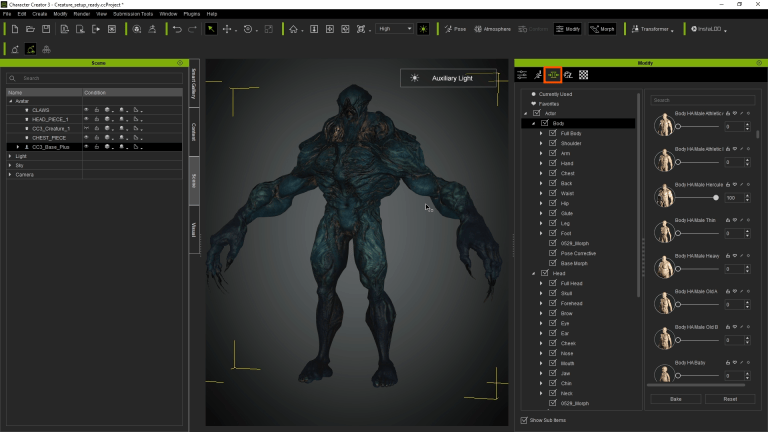768x432 pixels.
Task: Toggle the Show Sub Items checkbox
Action: pos(524,420)
